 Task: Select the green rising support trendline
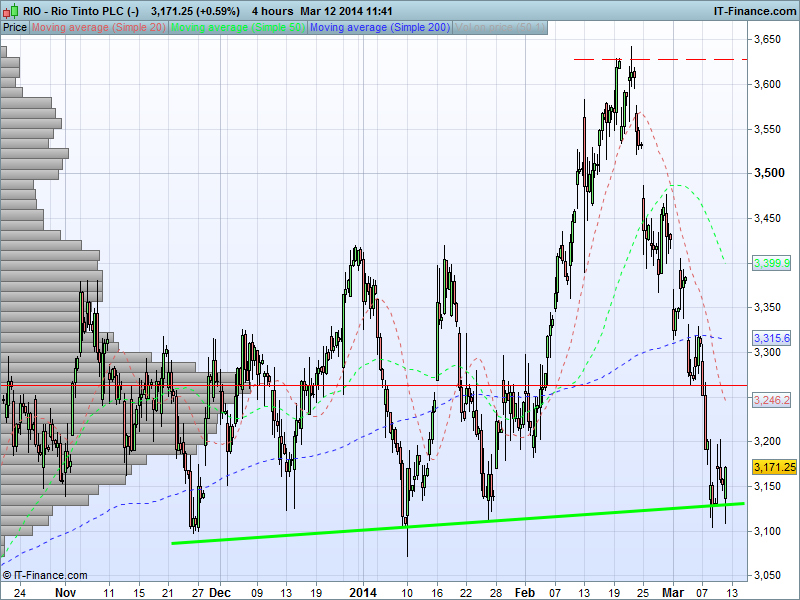coord(458,523)
